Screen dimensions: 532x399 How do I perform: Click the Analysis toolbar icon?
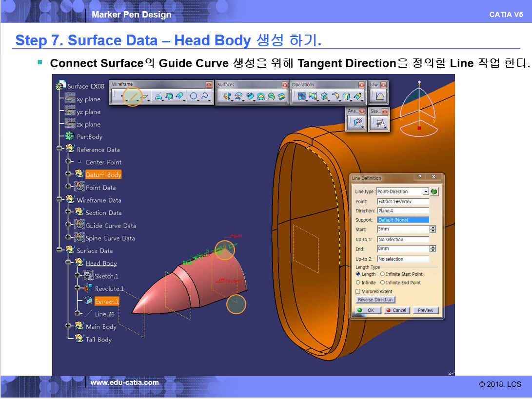(x=357, y=123)
